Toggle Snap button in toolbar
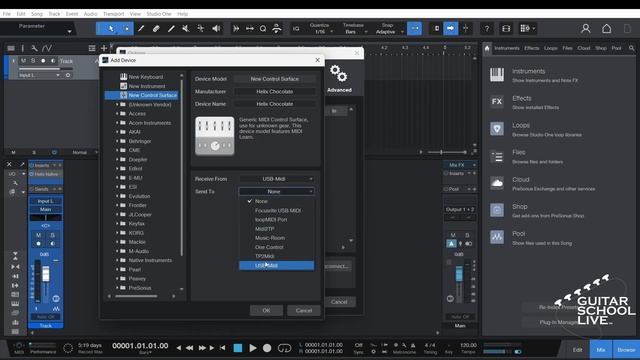 415,29
